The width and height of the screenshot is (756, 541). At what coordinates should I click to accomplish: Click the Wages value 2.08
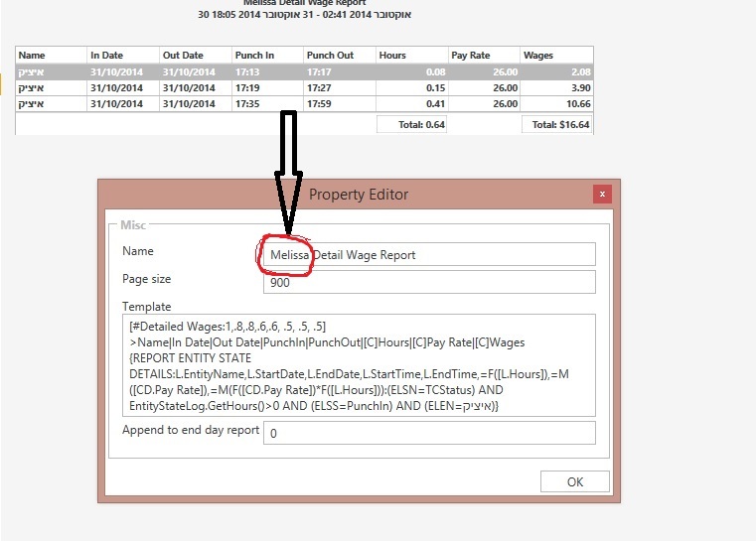click(x=580, y=71)
